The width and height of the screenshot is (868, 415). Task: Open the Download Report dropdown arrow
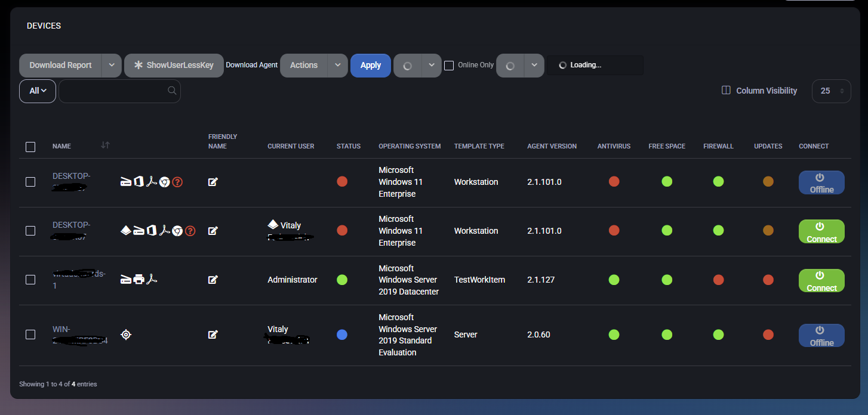(112, 66)
